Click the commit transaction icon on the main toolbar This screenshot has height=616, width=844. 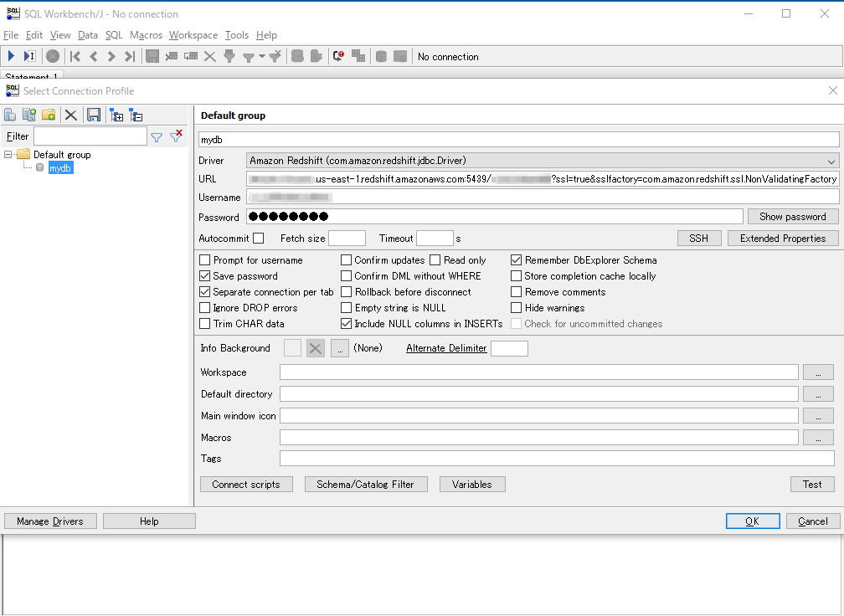(x=298, y=56)
